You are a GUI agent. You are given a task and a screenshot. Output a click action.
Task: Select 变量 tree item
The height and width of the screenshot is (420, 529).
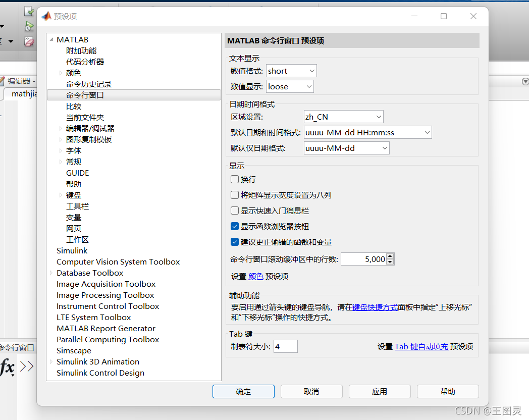pos(74,217)
